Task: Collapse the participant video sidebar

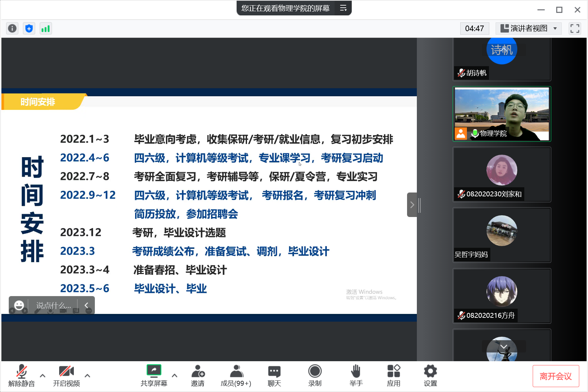Action: 412,205
